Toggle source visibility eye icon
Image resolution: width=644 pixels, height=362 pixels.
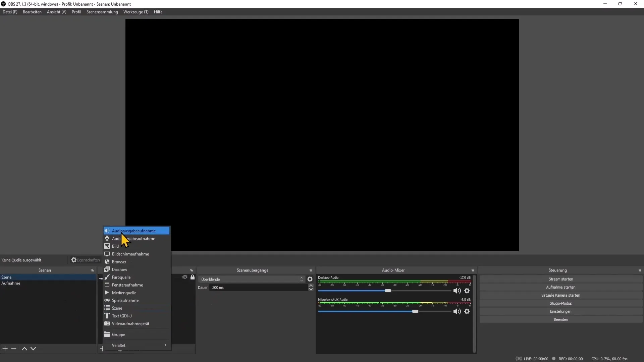[x=185, y=277]
